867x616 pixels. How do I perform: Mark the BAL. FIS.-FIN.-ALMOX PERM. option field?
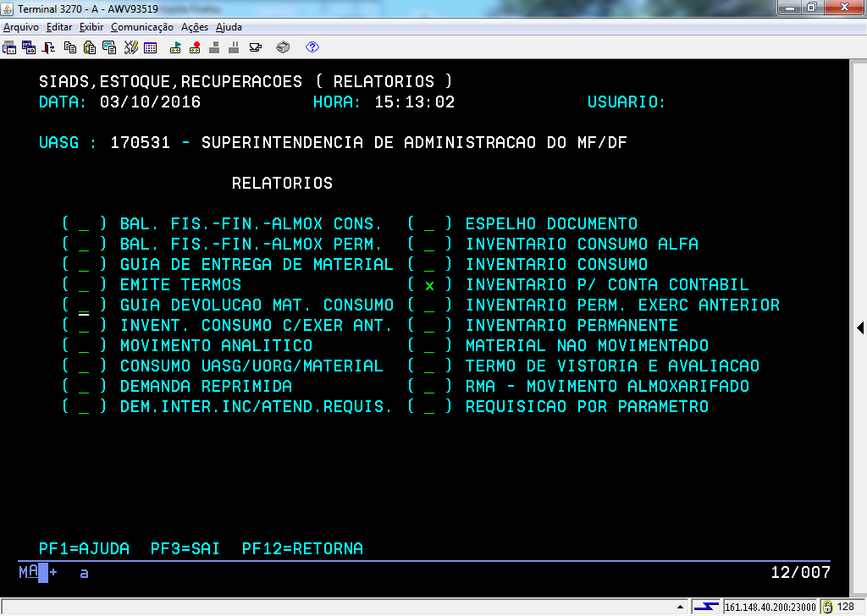(x=84, y=245)
